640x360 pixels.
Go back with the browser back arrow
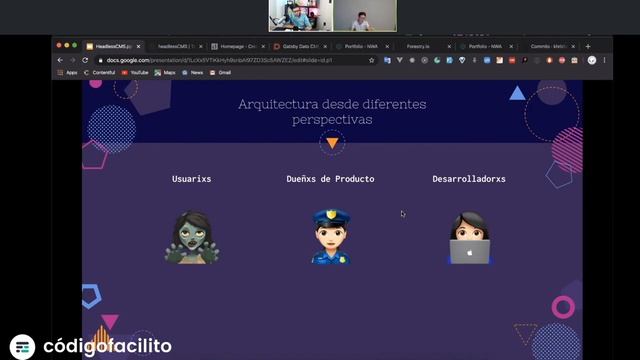60,60
